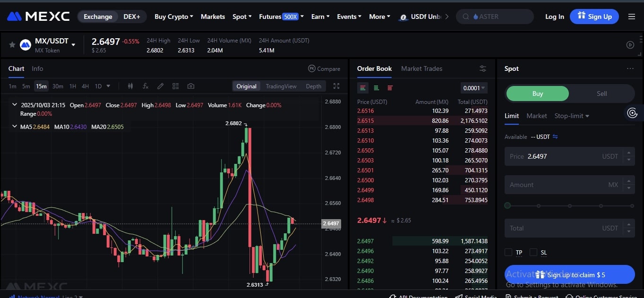
Task: Click the candle style settings icon
Action: [x=130, y=86]
